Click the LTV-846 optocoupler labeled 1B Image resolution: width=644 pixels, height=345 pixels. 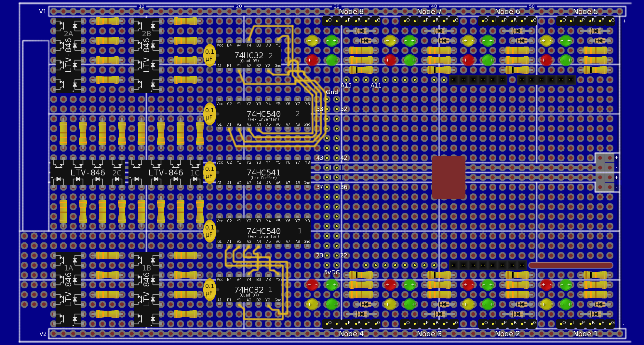pyautogui.click(x=146, y=290)
